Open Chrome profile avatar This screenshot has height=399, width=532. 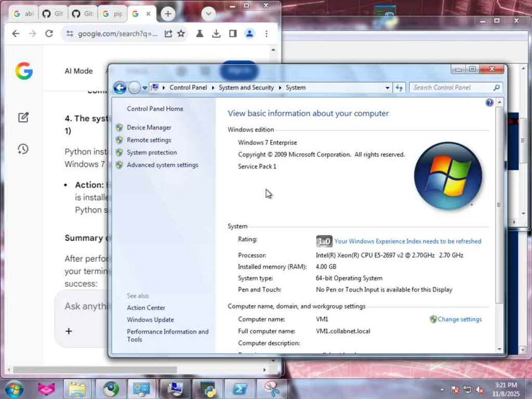pyautogui.click(x=249, y=34)
